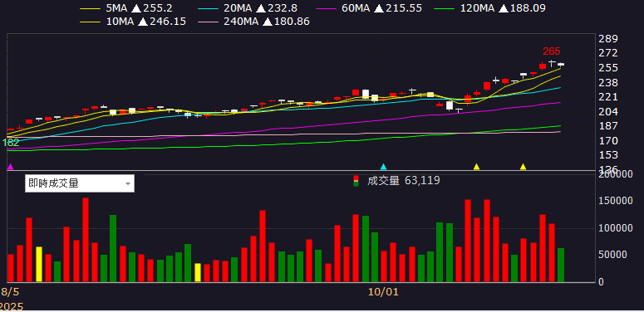Click the 221 price axis label
This screenshot has height=312, width=644.
pyautogui.click(x=608, y=97)
